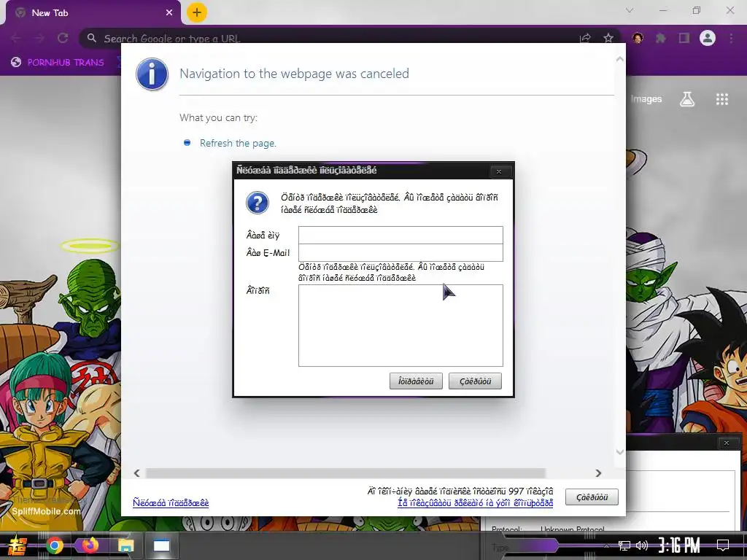Click the horizontal scrollbar right arrow
747x560 pixels.
[x=598, y=472]
